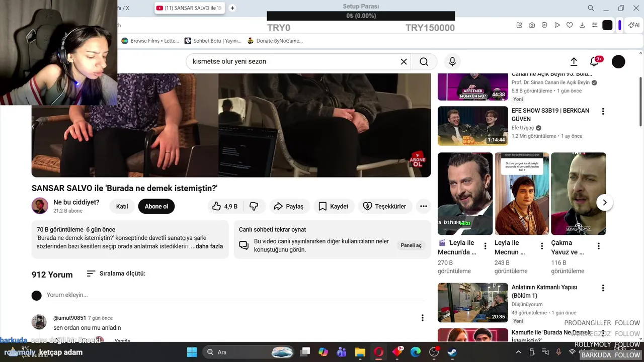Open options for Anlatının Katmanlı Yapısı video

(x=603, y=288)
